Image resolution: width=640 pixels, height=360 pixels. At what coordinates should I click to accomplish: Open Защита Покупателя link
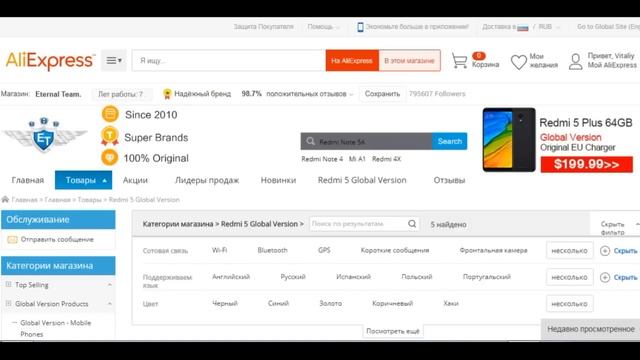pyautogui.click(x=263, y=27)
